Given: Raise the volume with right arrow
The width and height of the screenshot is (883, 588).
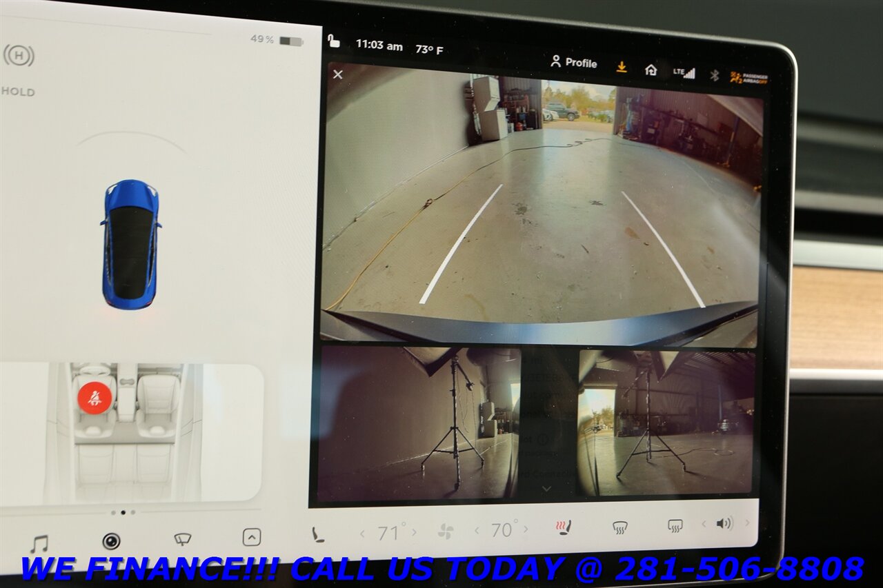Looking at the screenshot, I should pyautogui.click(x=746, y=523).
